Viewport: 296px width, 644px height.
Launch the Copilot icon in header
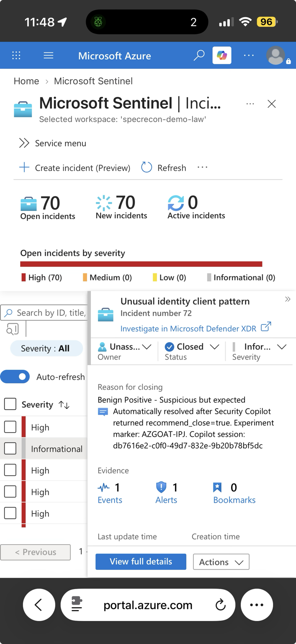tap(222, 55)
